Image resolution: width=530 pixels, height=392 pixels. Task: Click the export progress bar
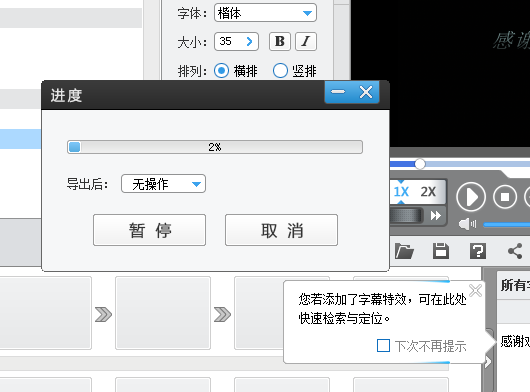coord(215,147)
